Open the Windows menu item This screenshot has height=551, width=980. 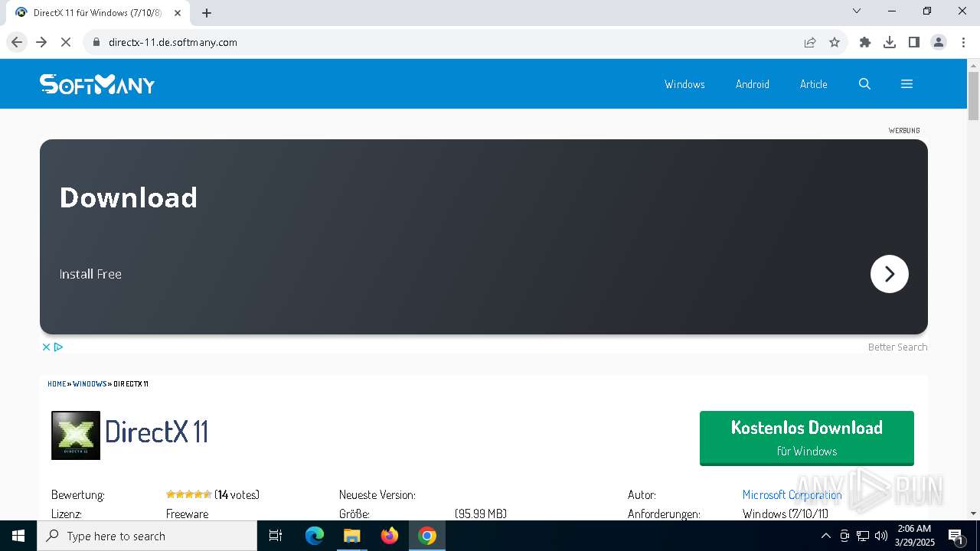click(x=684, y=84)
